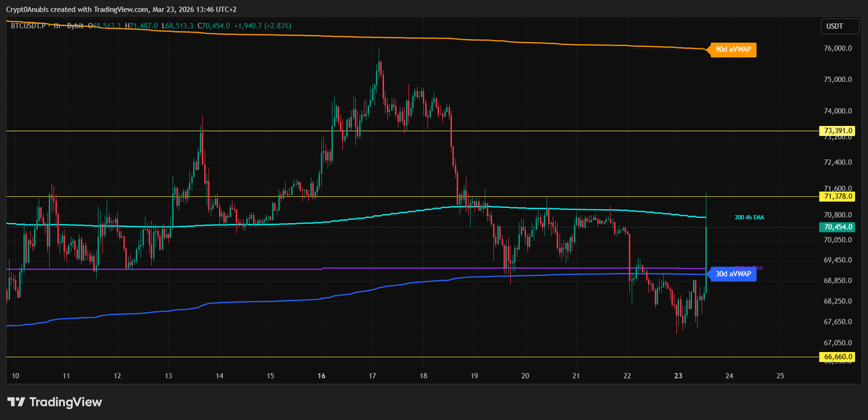Click bold date 16 on the time axis
The width and height of the screenshot is (868, 420).
click(321, 377)
